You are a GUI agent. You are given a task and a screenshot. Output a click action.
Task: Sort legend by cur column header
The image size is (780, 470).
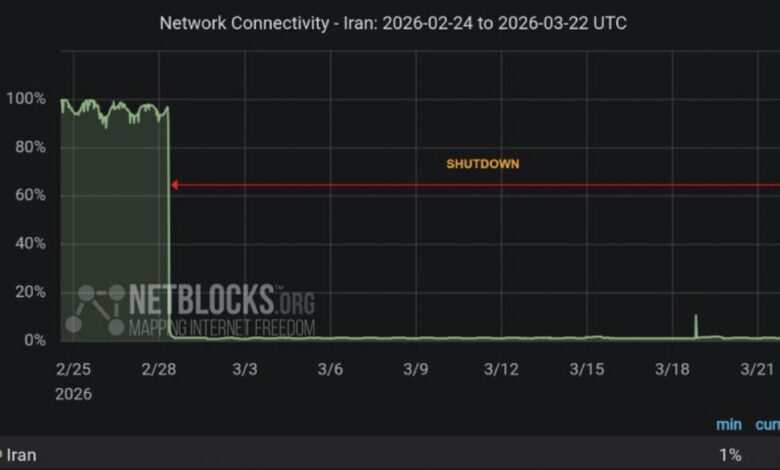click(768, 424)
